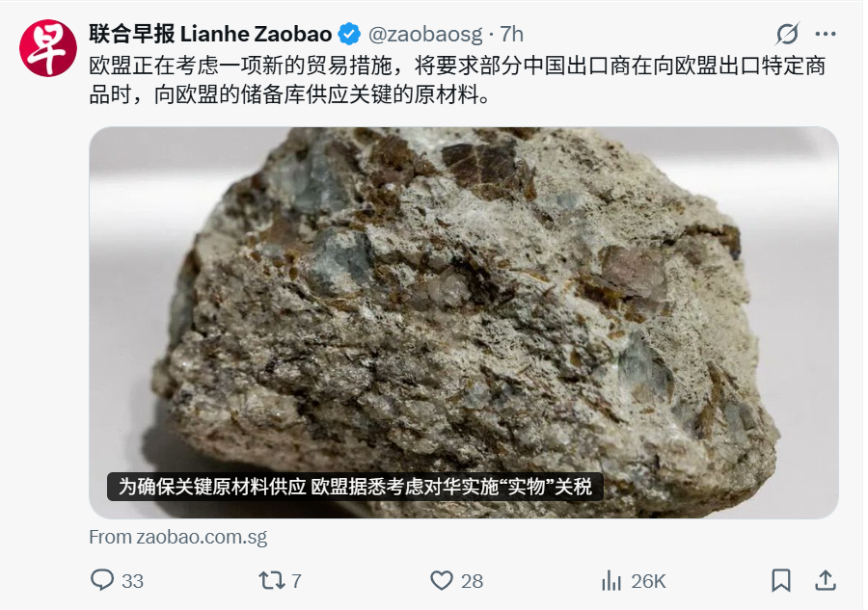Open the three-dot more options menu
Screen dimensions: 868x610
pos(826,34)
